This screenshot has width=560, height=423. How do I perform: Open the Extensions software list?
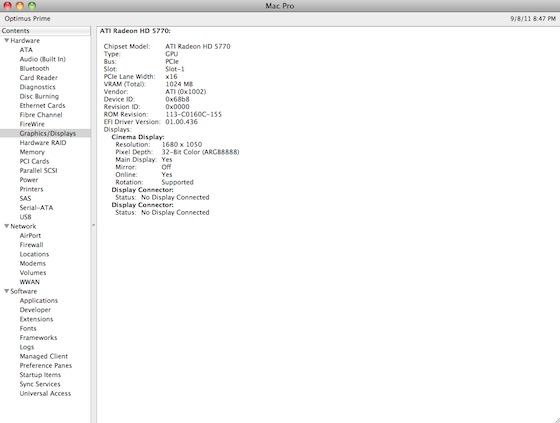36,319
